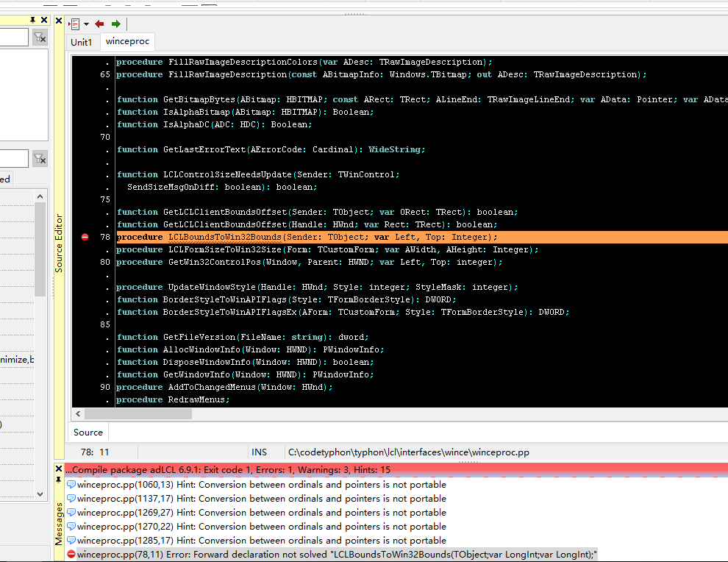Click the left panel scroll up arrow
The width and height of the screenshot is (728, 562).
pos(40,196)
